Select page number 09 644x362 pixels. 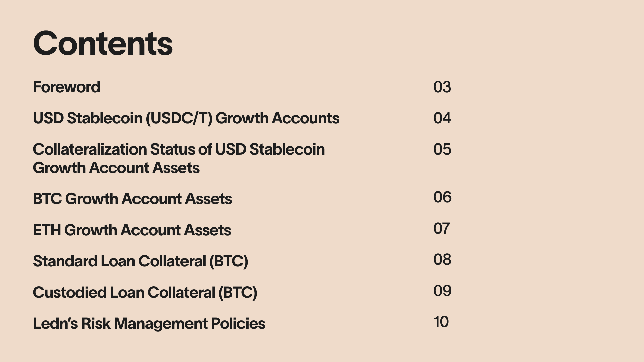[442, 291]
